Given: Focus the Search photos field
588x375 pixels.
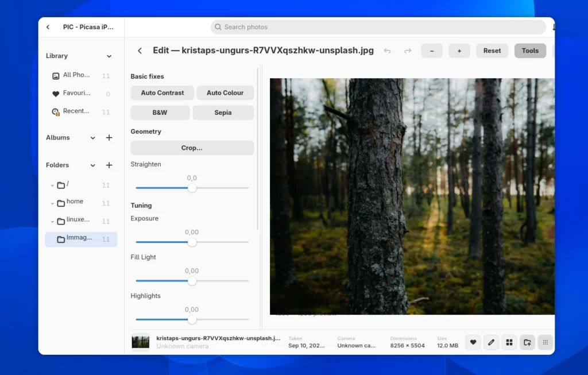Looking at the screenshot, I should click(378, 27).
